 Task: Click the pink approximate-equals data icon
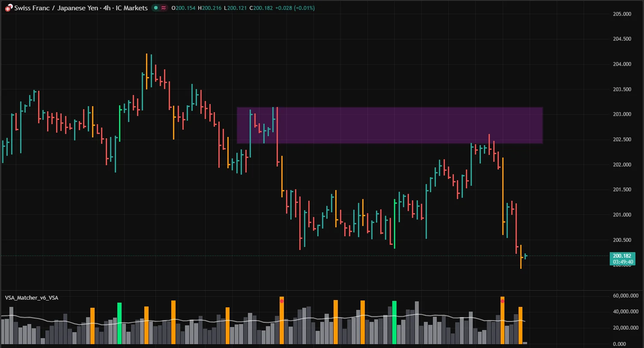point(164,8)
